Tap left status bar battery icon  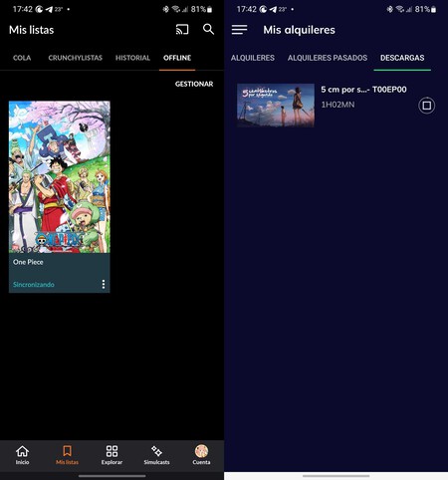coord(210,9)
